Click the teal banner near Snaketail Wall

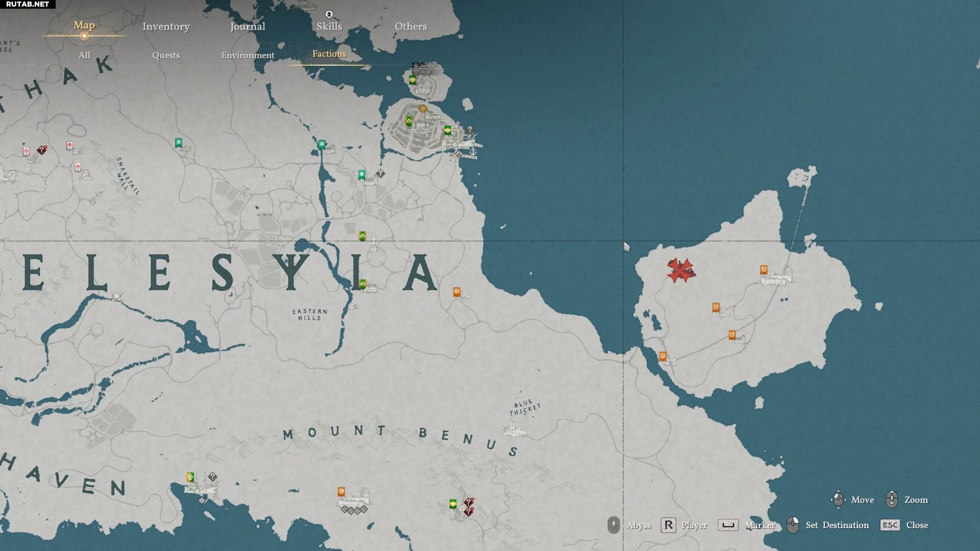pos(179,143)
